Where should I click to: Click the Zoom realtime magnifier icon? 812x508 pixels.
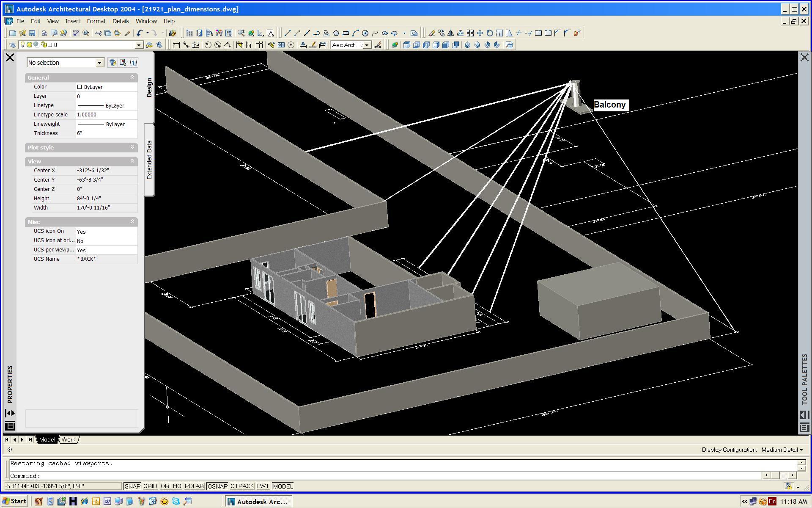241,33
